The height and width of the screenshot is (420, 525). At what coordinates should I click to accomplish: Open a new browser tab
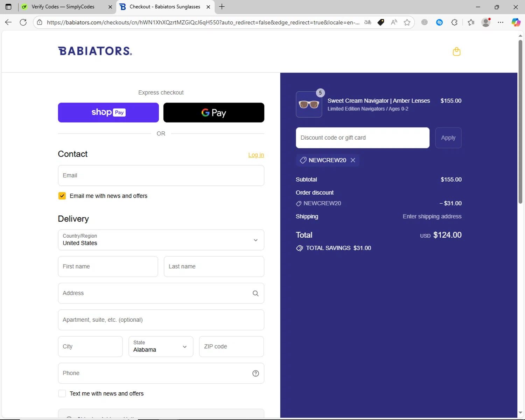[222, 7]
